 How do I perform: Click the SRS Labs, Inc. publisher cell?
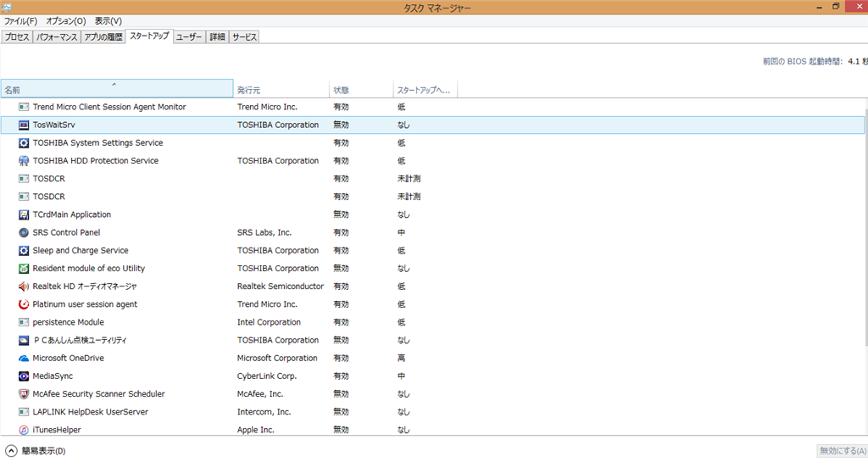pyautogui.click(x=264, y=232)
